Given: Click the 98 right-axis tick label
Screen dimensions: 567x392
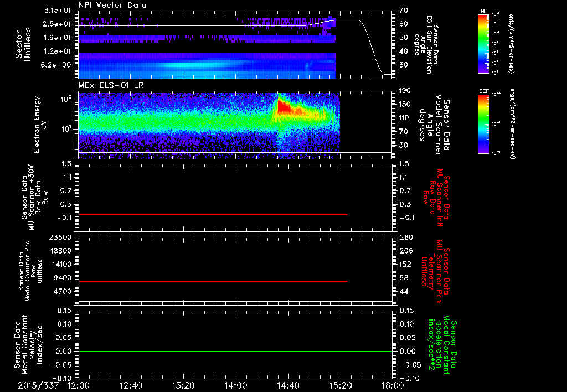Looking at the screenshot, I should 404,278.
